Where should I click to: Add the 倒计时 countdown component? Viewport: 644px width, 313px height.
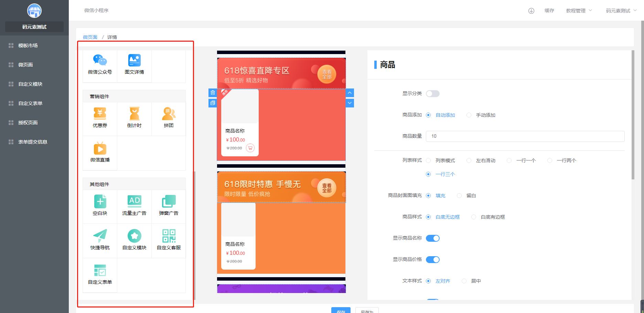pos(134,114)
